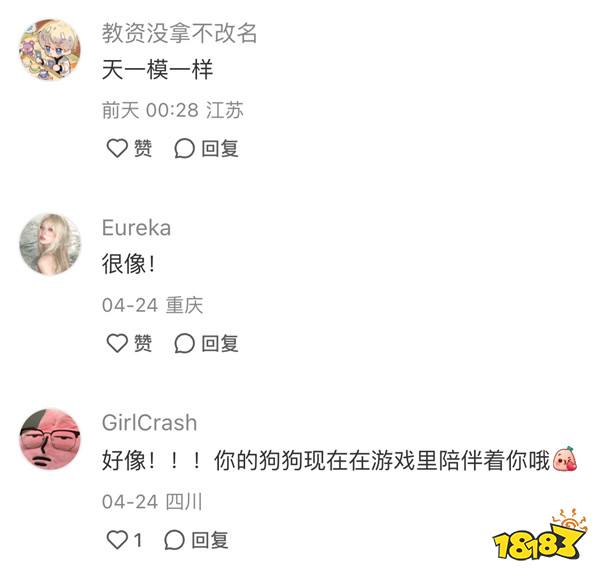Click 回复 text under 天一模一样 comment
Screen dimensions: 600x577
pyautogui.click(x=220, y=148)
